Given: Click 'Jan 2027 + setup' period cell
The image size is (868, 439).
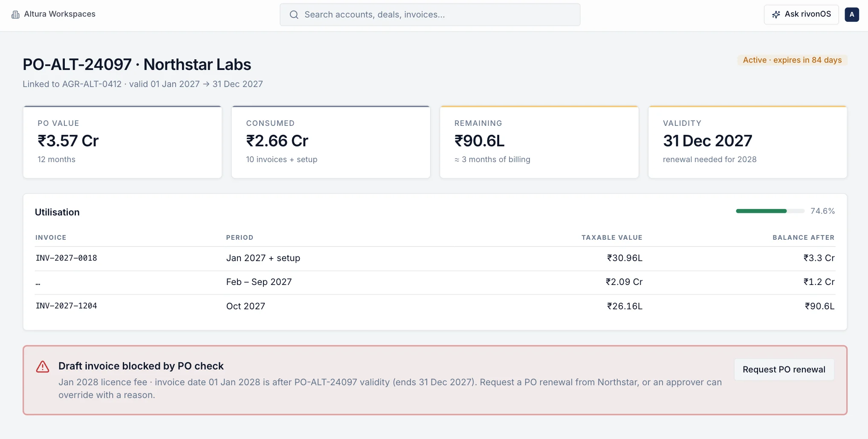Looking at the screenshot, I should [263, 258].
